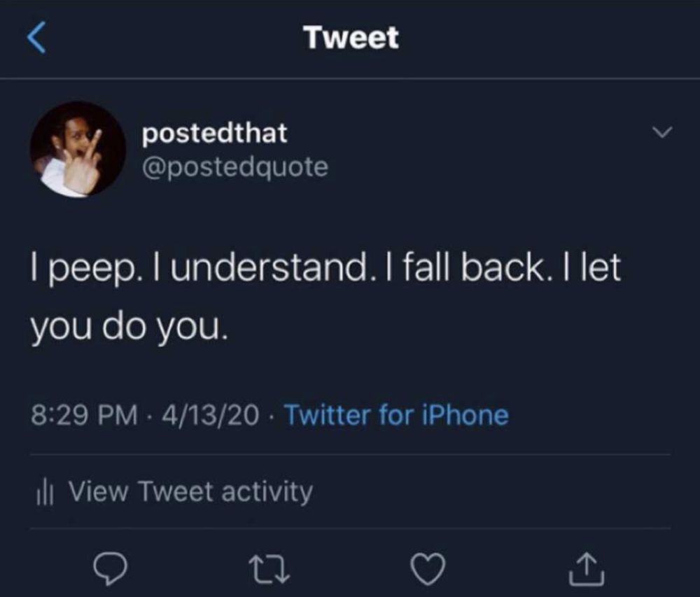Click the 'you do you.' text line
The height and width of the screenshot is (597, 700).
(x=129, y=327)
